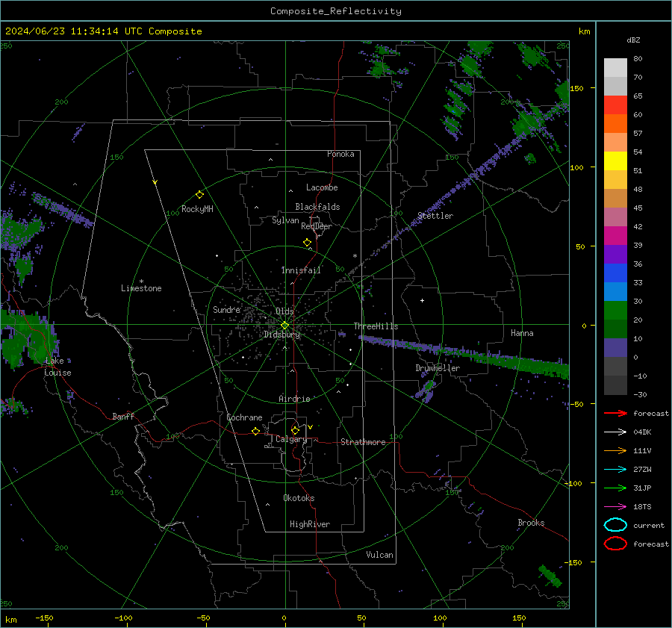Click the Limestone label
The height and width of the screenshot is (628, 672).
pyautogui.click(x=141, y=288)
